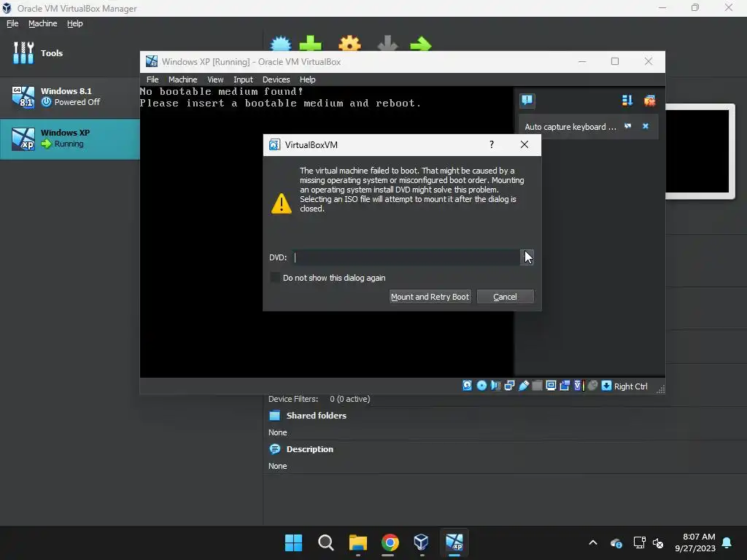Open the File menu in VirtualBox Manager
747x560 pixels.
tap(12, 23)
